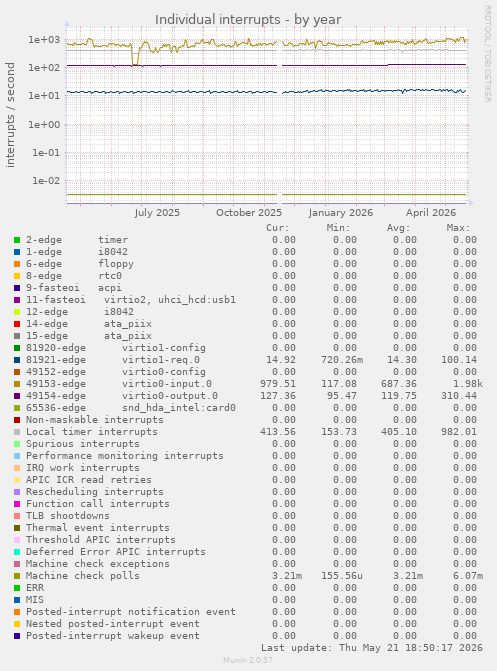Click the green timer legend color swatch

tap(17, 240)
